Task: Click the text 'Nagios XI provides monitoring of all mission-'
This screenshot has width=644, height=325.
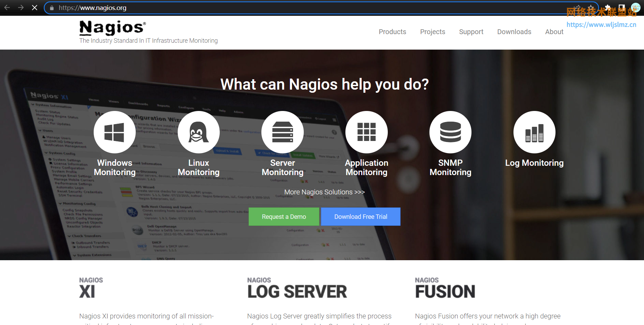Action: tap(146, 316)
